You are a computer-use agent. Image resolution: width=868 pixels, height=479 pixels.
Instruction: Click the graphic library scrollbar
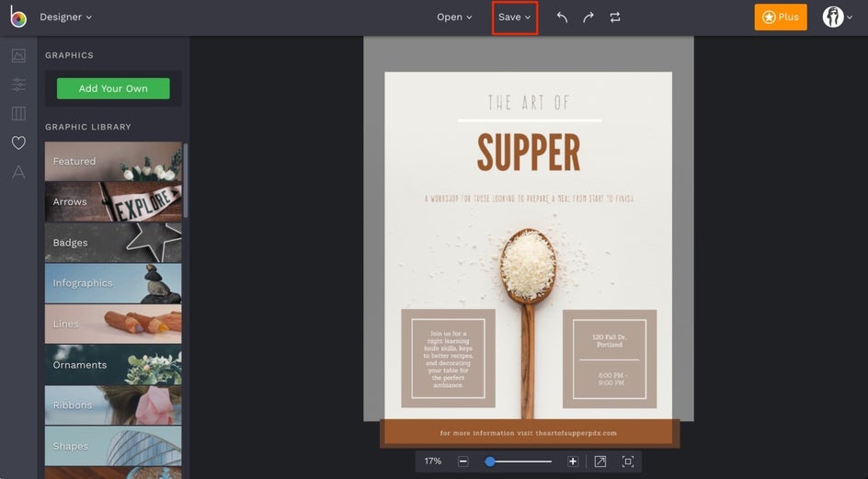tap(186, 180)
